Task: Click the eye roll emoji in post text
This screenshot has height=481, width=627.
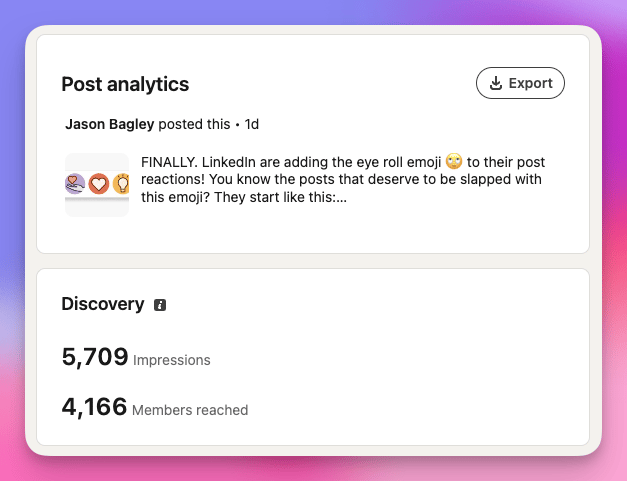Action: [x=454, y=162]
